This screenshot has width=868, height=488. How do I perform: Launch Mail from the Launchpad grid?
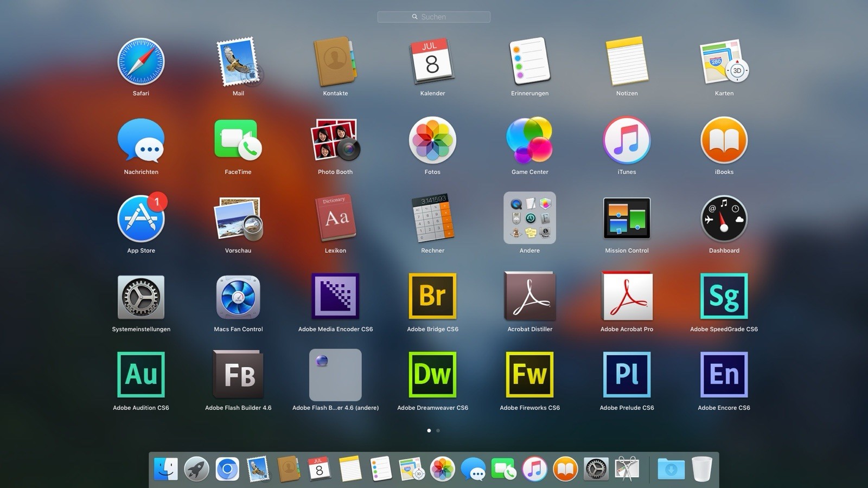(238, 61)
